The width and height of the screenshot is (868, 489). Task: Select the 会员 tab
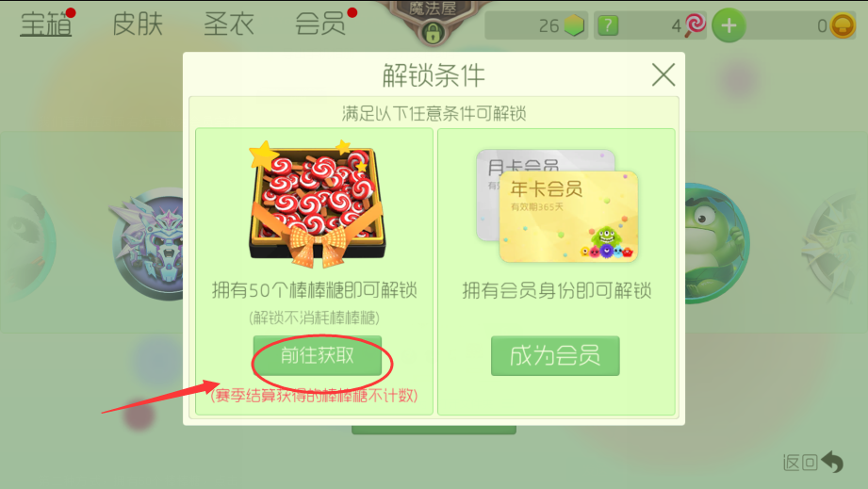320,24
